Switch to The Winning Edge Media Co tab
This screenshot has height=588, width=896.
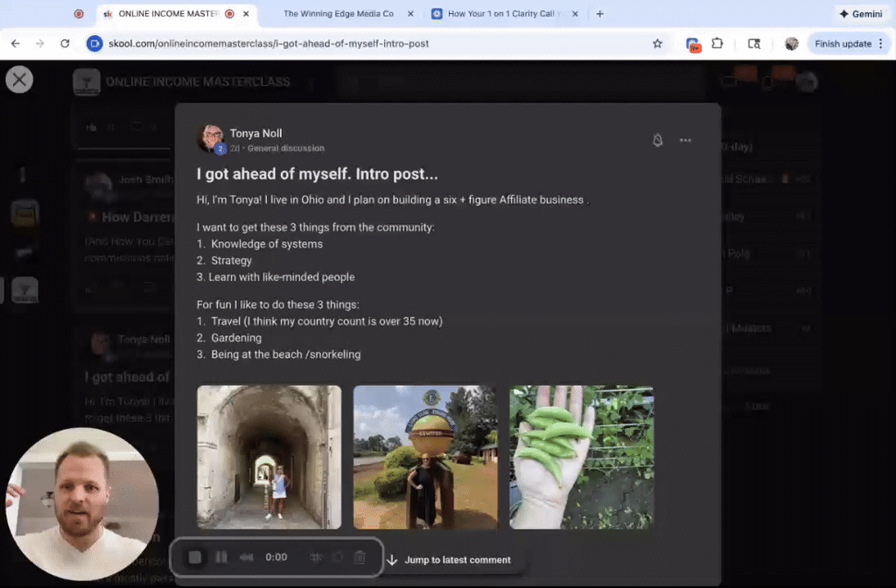tap(339, 14)
